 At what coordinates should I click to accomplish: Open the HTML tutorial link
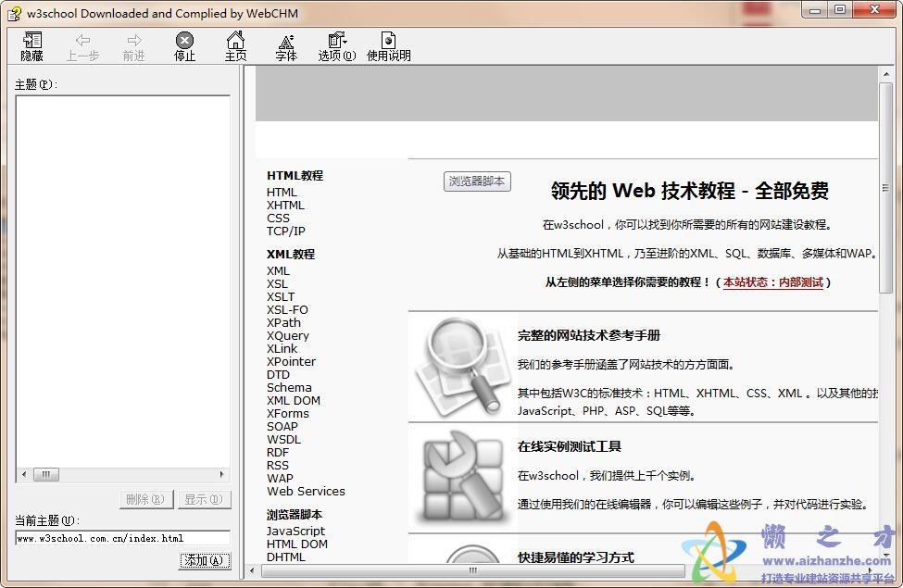pyautogui.click(x=283, y=192)
